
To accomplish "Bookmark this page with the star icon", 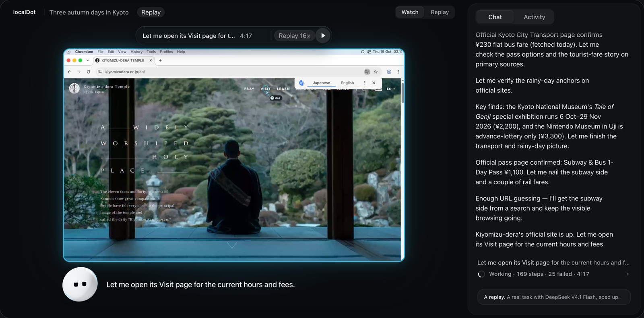I will click(376, 72).
